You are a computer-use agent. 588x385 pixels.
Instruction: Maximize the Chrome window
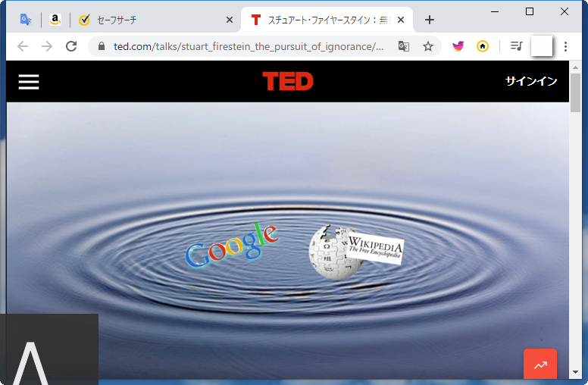pos(530,11)
